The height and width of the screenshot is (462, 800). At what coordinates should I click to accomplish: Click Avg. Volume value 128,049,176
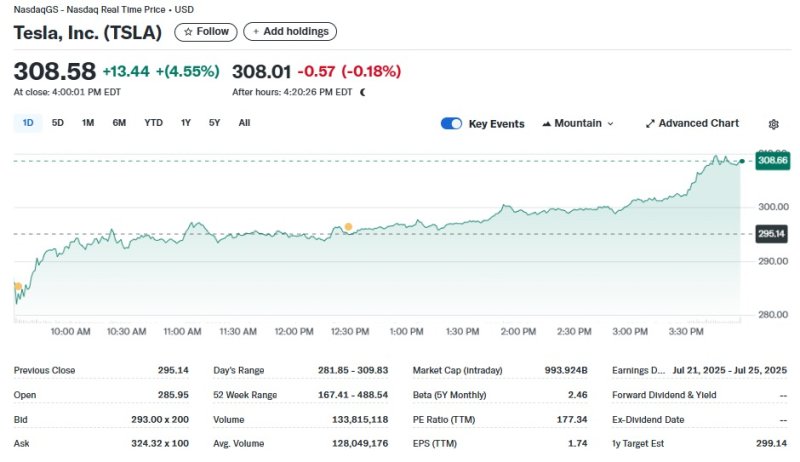tap(360, 444)
